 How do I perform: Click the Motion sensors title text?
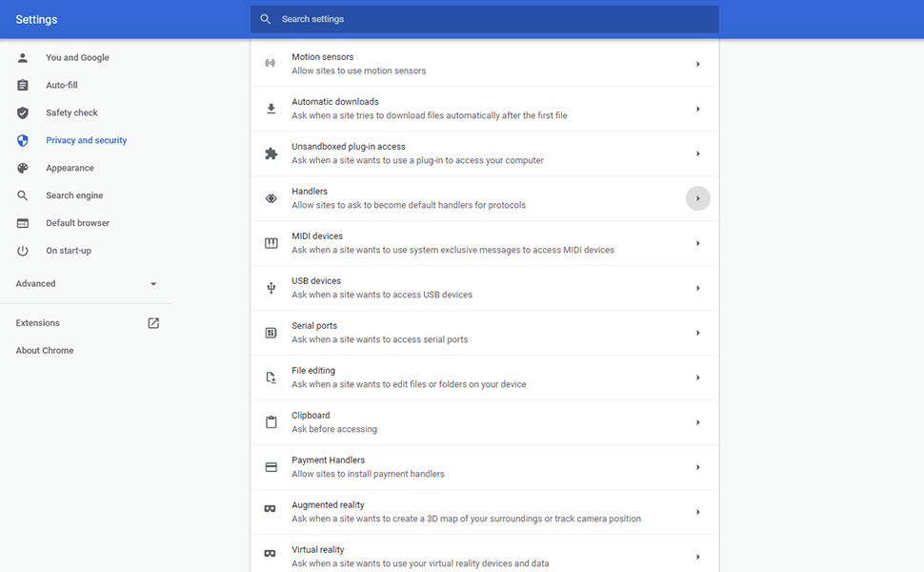[x=322, y=57]
